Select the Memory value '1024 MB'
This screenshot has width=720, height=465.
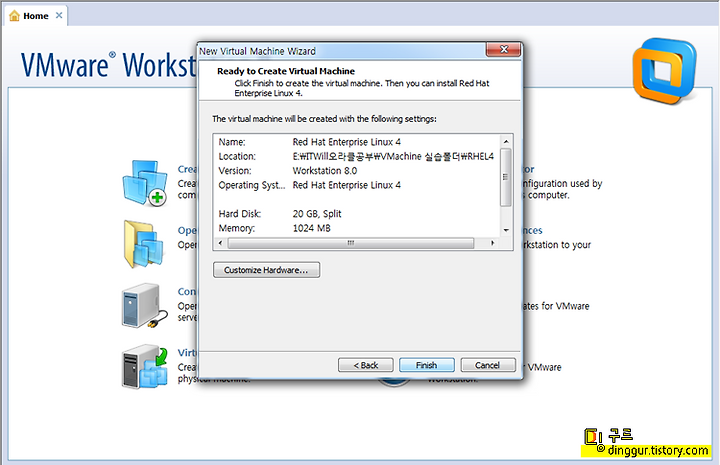coord(311,228)
